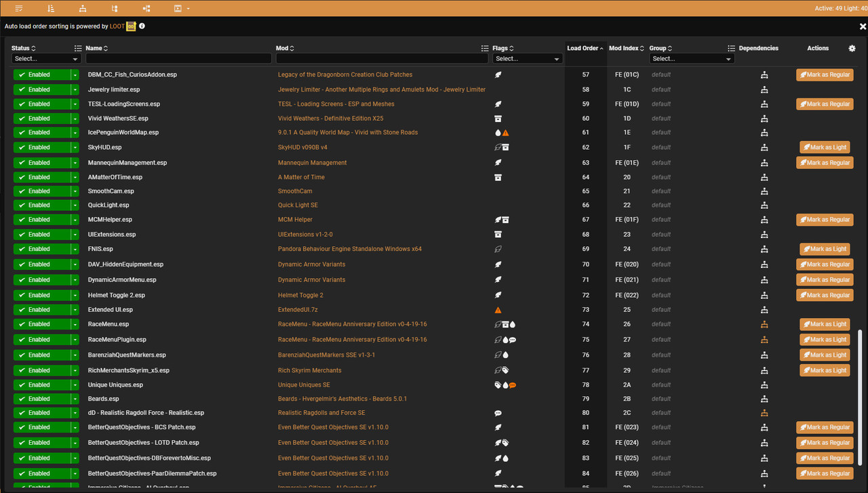Open the dropdown arrow in the orange toolbar

pos(188,9)
